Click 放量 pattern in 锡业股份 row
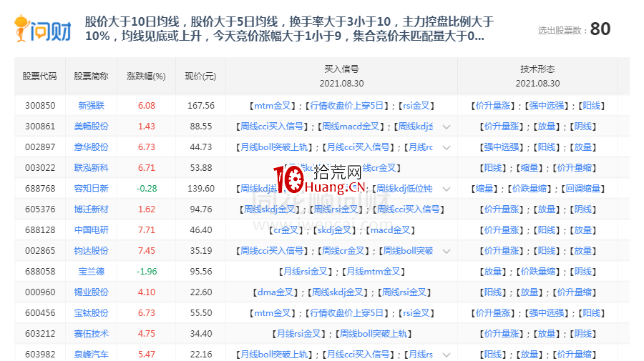 [x=529, y=292]
